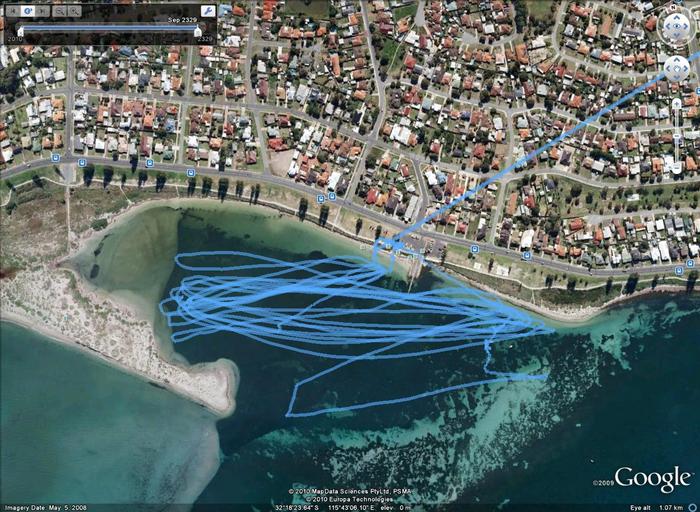Click the right handle of the time slider

pos(197,31)
